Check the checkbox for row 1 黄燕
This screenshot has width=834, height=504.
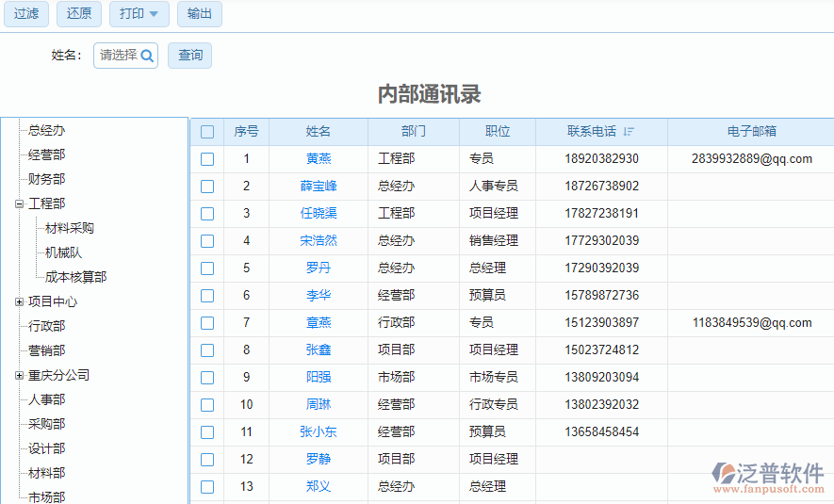click(207, 159)
